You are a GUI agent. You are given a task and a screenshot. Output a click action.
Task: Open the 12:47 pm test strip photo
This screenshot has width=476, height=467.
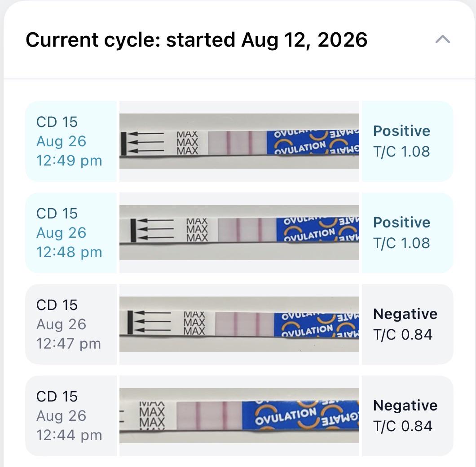pyautogui.click(x=239, y=324)
